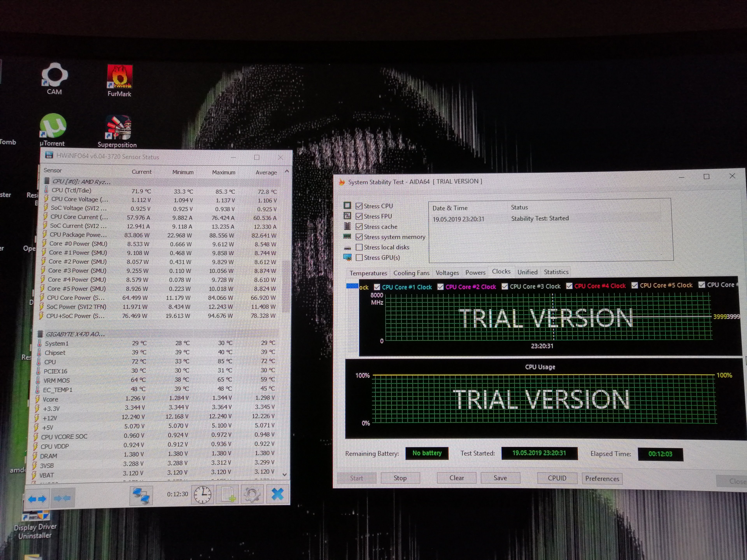Toggle the CPU Core #2 Clock checkbox
Viewport: 747px width, 560px height.
click(440, 287)
